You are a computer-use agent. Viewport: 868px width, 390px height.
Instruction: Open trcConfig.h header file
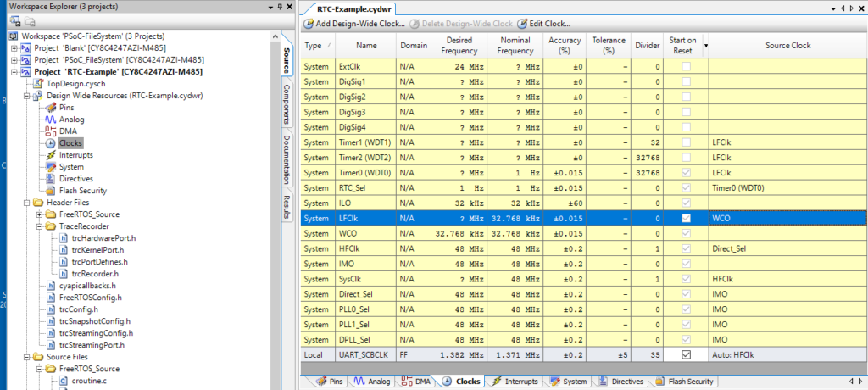click(x=79, y=309)
